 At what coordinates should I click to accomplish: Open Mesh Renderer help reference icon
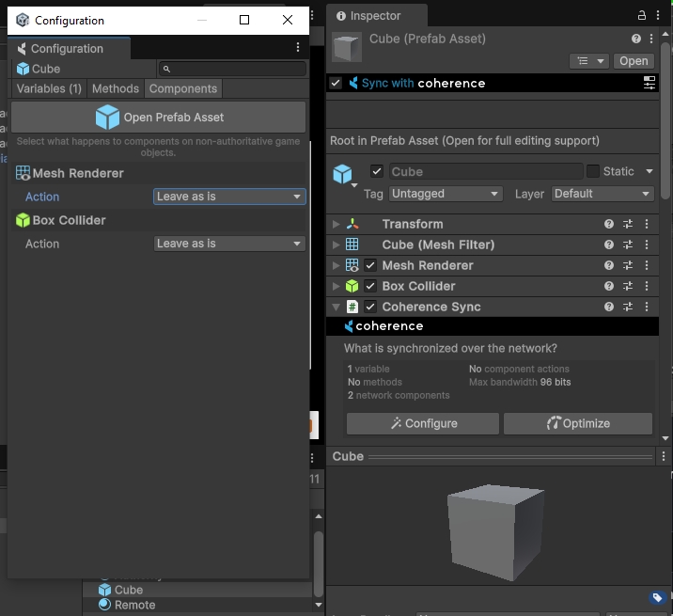609,265
